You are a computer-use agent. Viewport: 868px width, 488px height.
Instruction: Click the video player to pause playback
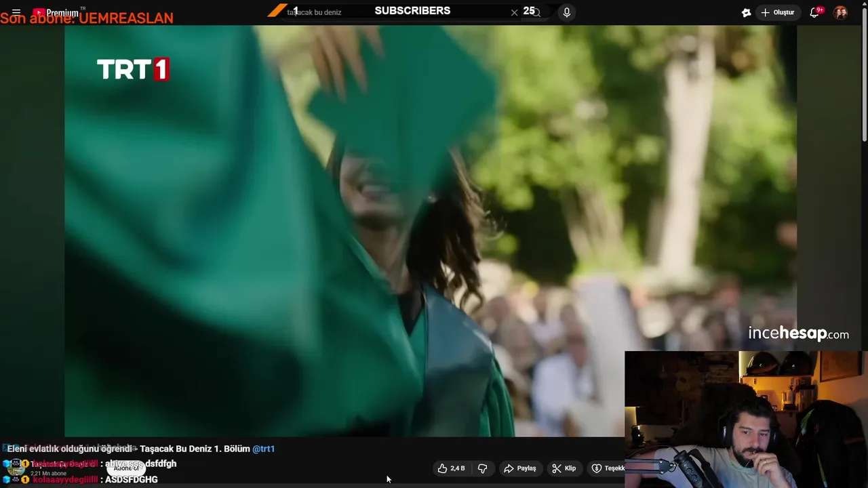click(x=431, y=230)
